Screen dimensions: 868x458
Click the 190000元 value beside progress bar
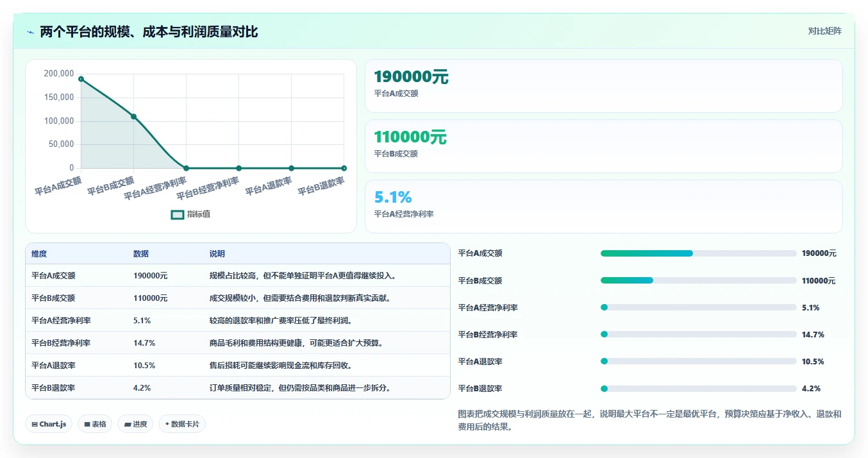point(819,253)
